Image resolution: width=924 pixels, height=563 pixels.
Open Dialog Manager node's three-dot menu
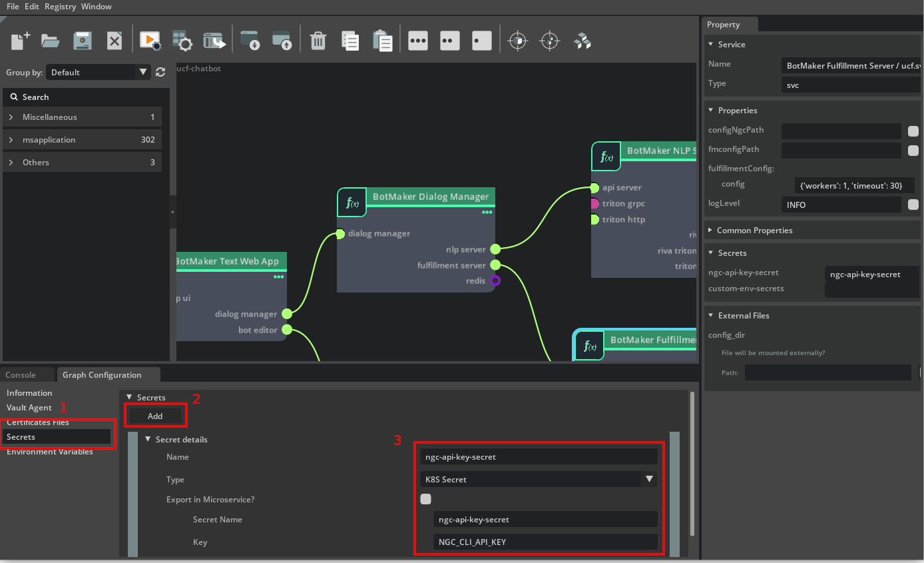[487, 213]
